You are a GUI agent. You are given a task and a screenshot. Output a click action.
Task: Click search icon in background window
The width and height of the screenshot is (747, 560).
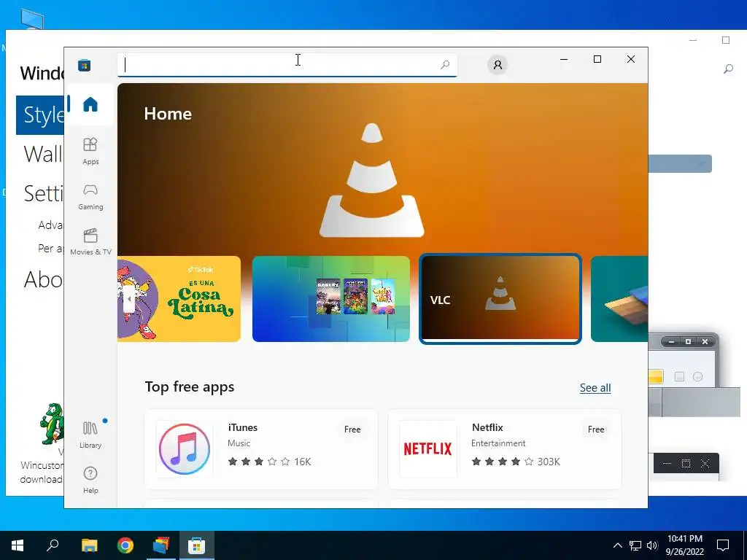tap(728, 69)
